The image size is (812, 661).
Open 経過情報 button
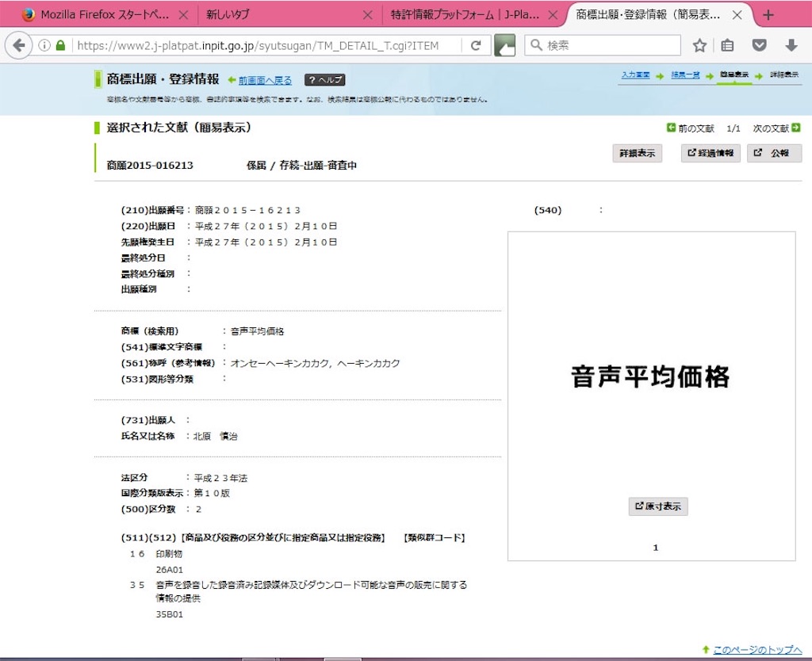click(710, 153)
